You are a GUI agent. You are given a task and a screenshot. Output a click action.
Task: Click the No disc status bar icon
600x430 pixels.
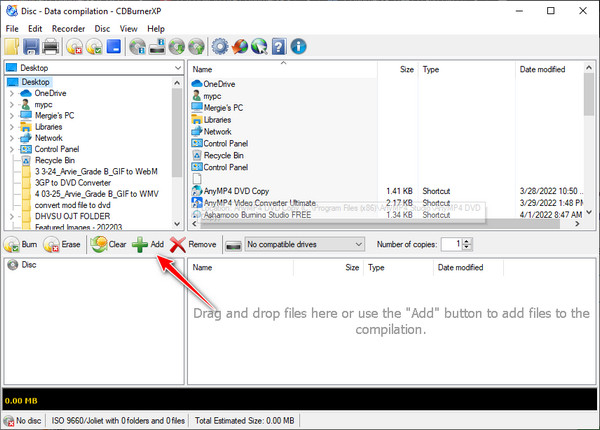point(9,421)
